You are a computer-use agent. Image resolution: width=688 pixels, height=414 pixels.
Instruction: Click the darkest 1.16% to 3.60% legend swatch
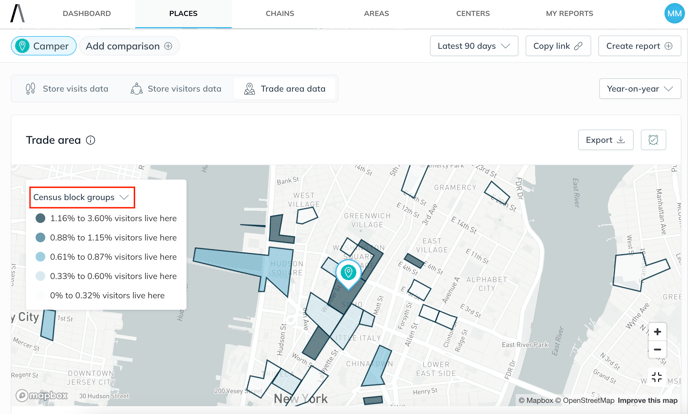pyautogui.click(x=41, y=218)
